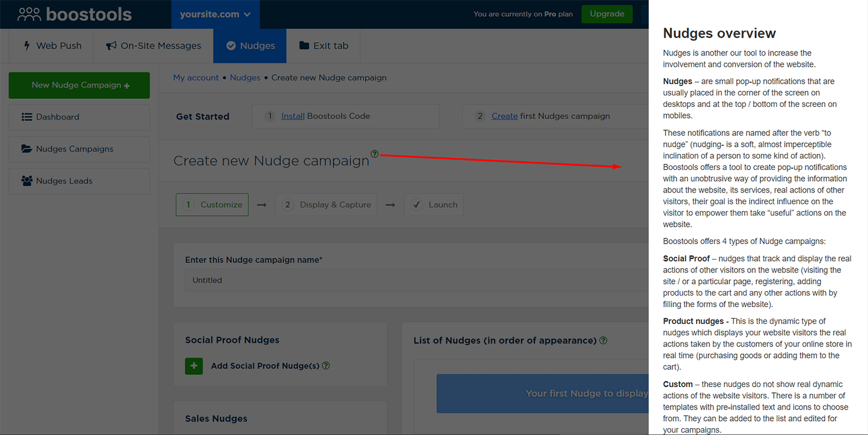Click the Install Boostools Code link
Screen dimensions: 868x435
(293, 116)
